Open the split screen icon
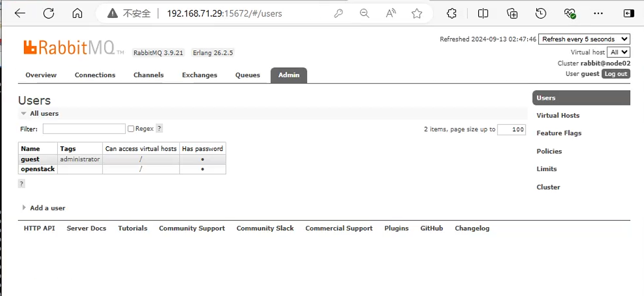 (x=483, y=14)
